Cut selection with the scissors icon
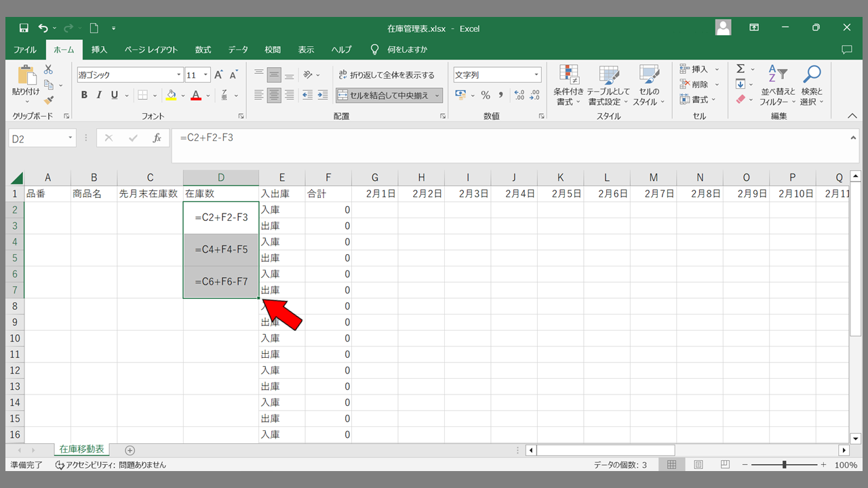868x488 pixels. coord(48,70)
